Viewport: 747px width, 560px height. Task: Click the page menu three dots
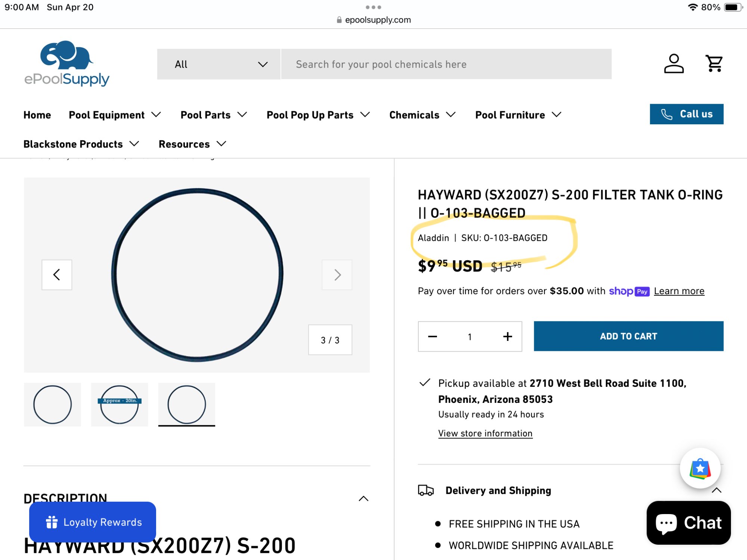[373, 7]
